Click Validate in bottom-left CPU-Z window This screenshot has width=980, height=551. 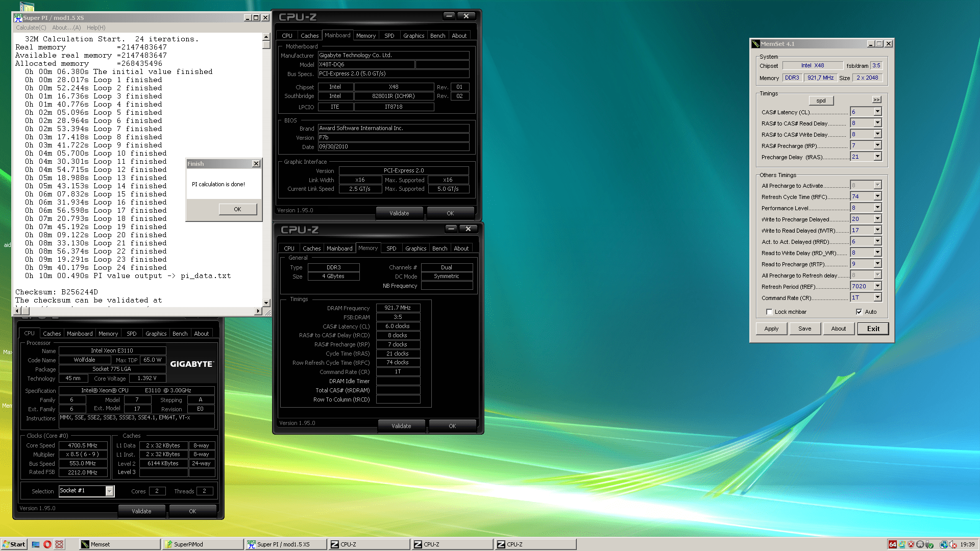click(141, 511)
